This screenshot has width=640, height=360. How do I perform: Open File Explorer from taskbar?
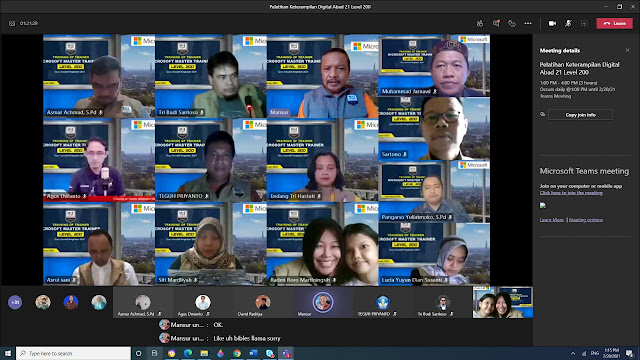point(204,353)
